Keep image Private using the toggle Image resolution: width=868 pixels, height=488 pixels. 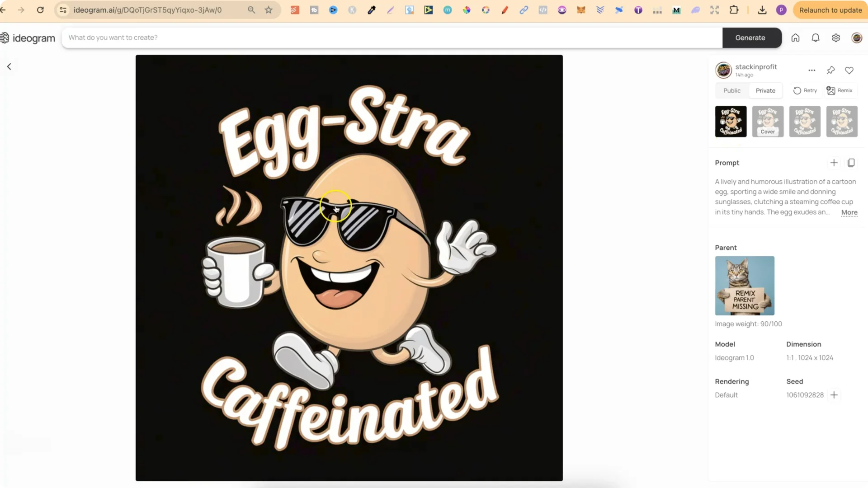click(765, 90)
